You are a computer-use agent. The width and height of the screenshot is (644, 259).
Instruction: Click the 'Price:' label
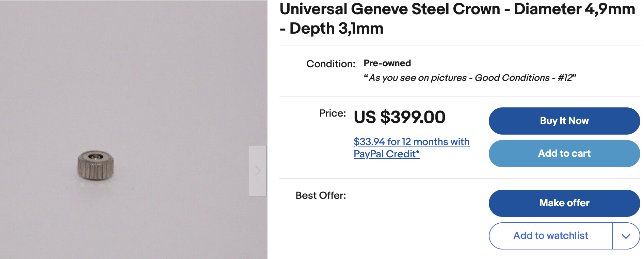coord(332,113)
